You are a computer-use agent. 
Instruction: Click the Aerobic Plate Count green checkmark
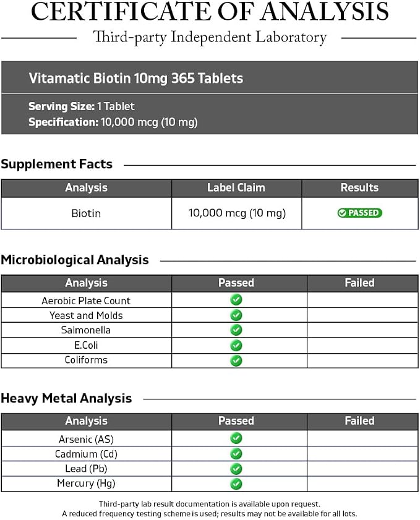pos(236,300)
